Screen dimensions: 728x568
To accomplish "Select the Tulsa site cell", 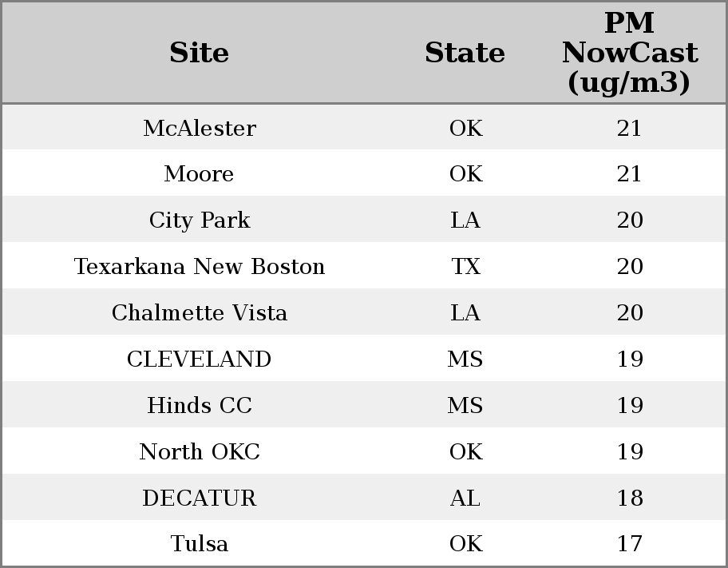I will tap(200, 543).
